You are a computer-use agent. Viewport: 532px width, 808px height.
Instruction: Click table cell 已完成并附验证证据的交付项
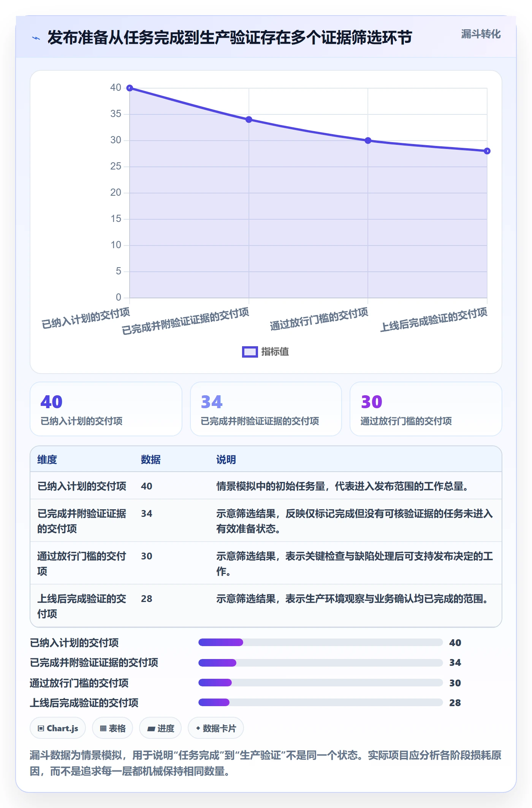tap(82, 521)
